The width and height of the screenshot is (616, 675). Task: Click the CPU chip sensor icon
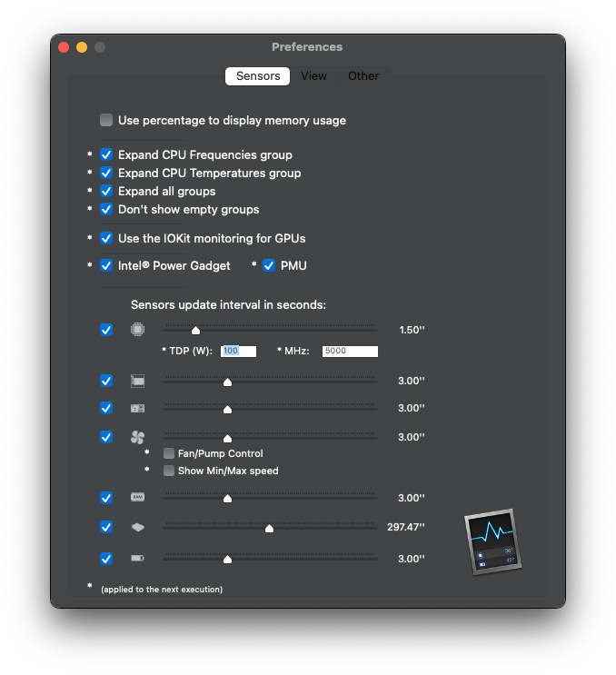(x=137, y=330)
